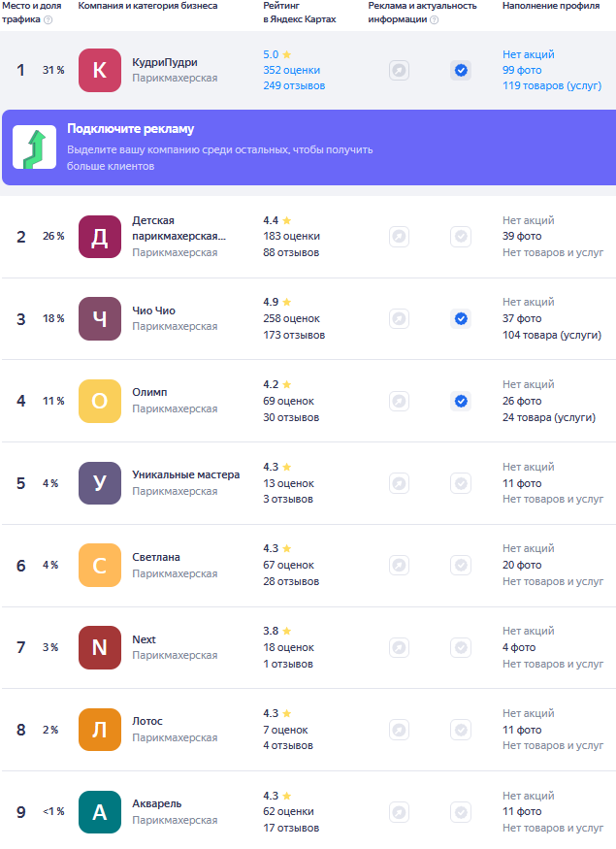Open '119 товаров (услуг)' link

click(552, 85)
